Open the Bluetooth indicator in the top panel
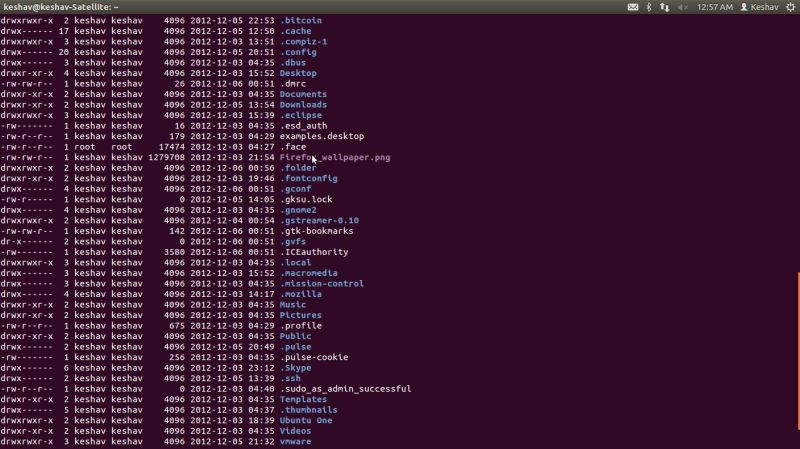This screenshot has width=800, height=449. coord(649,7)
